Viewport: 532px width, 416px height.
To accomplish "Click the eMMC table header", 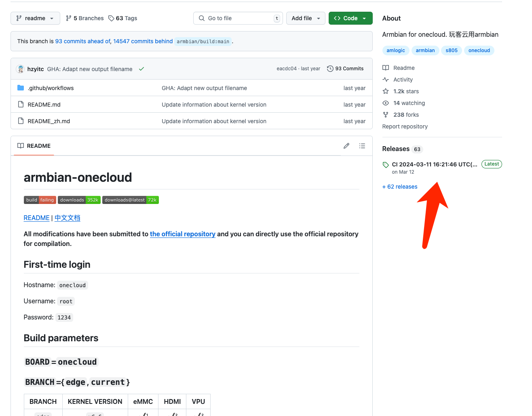I will click(143, 401).
